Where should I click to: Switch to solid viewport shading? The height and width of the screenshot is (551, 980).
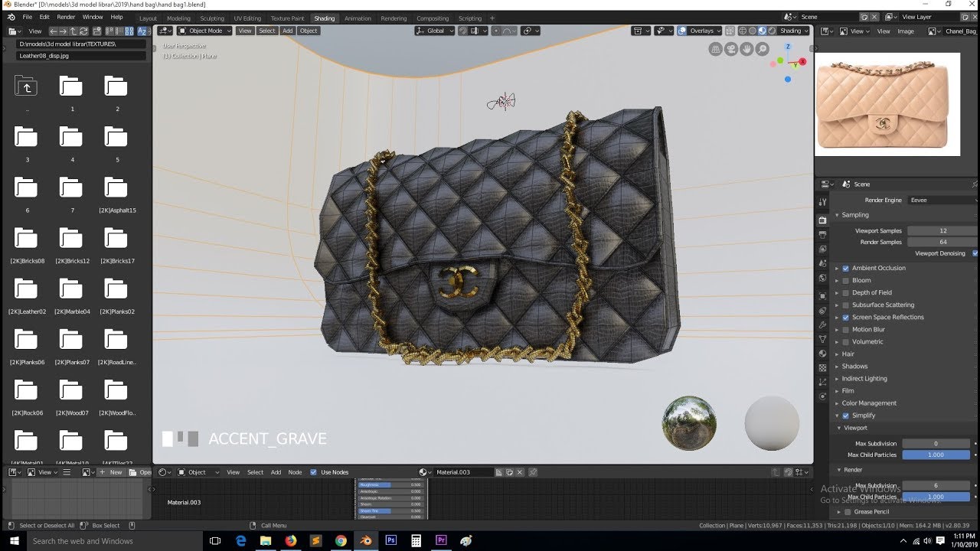(x=752, y=31)
